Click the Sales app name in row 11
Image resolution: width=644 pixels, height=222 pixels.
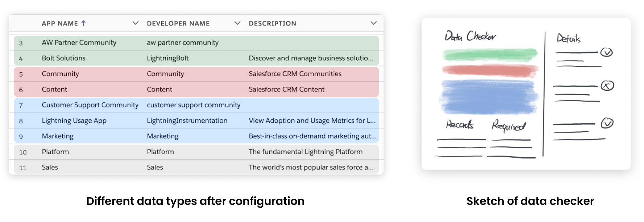tap(50, 167)
